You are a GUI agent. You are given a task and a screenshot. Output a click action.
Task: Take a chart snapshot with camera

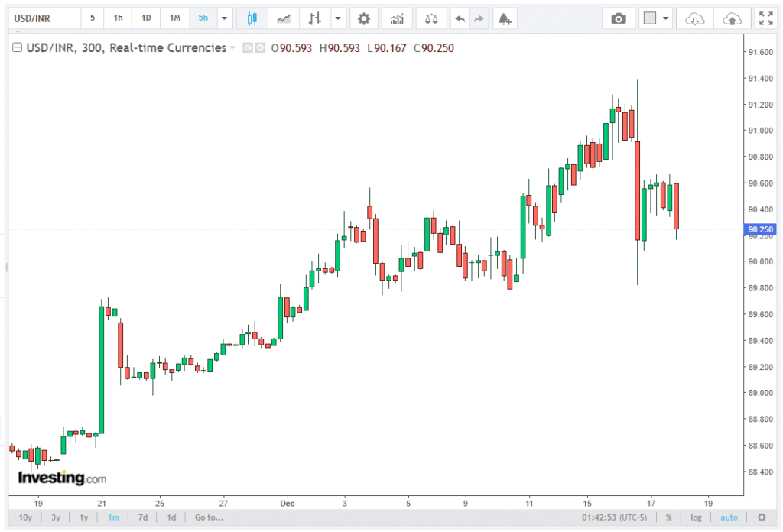point(618,18)
